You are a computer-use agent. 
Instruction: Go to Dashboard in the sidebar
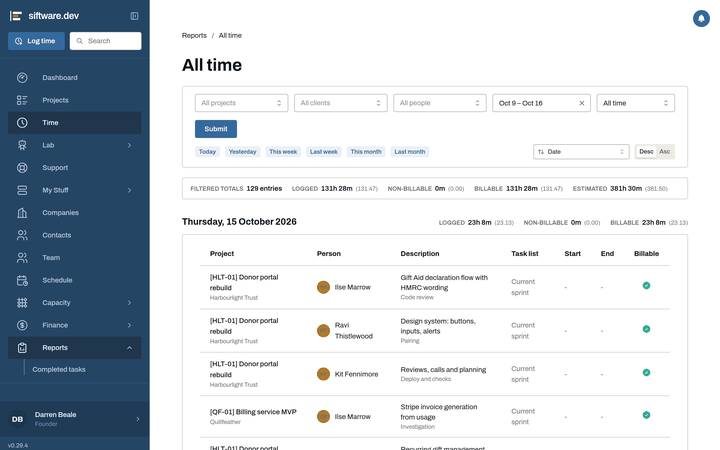[x=74, y=78]
